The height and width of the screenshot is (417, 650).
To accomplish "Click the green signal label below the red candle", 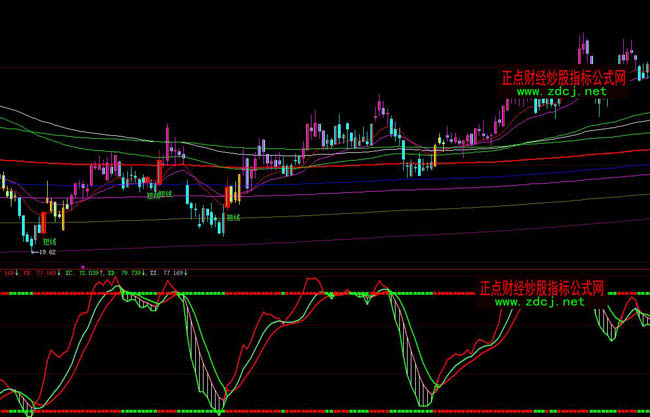I will pos(232,216).
